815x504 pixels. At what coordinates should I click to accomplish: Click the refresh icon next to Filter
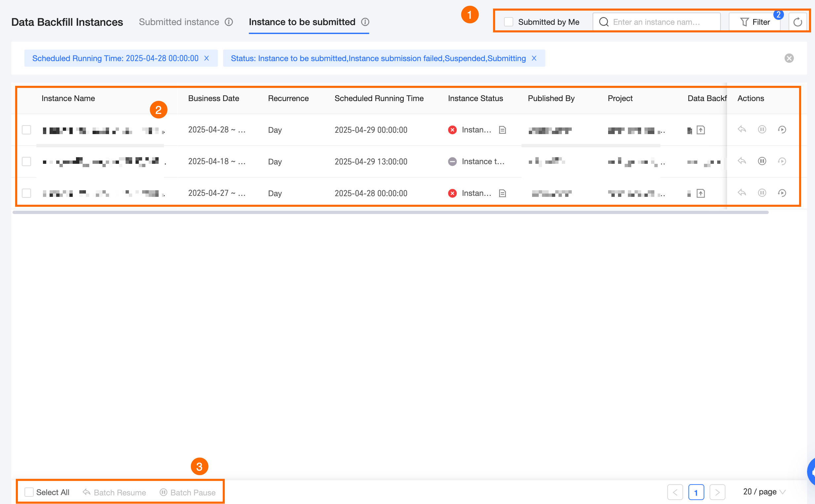797,22
